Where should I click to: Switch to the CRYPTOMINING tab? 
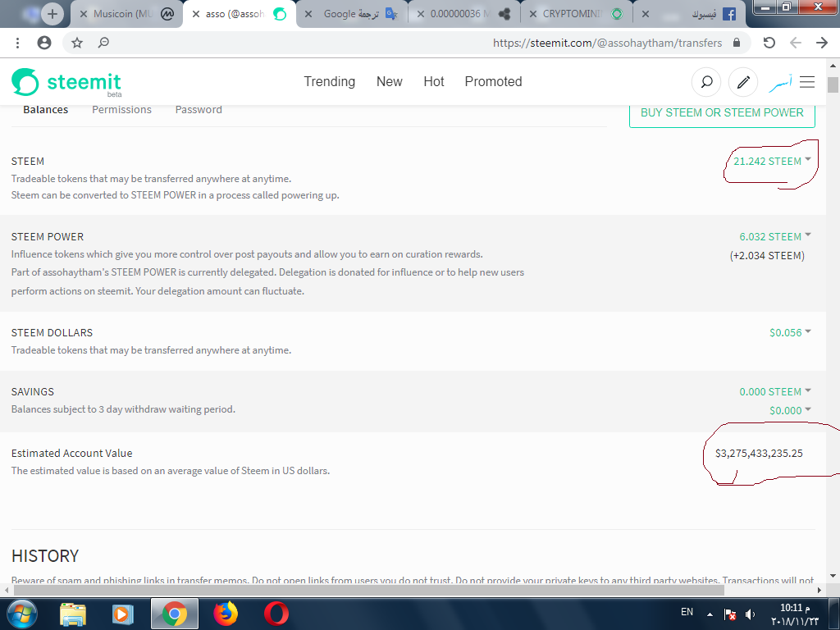pyautogui.click(x=576, y=14)
